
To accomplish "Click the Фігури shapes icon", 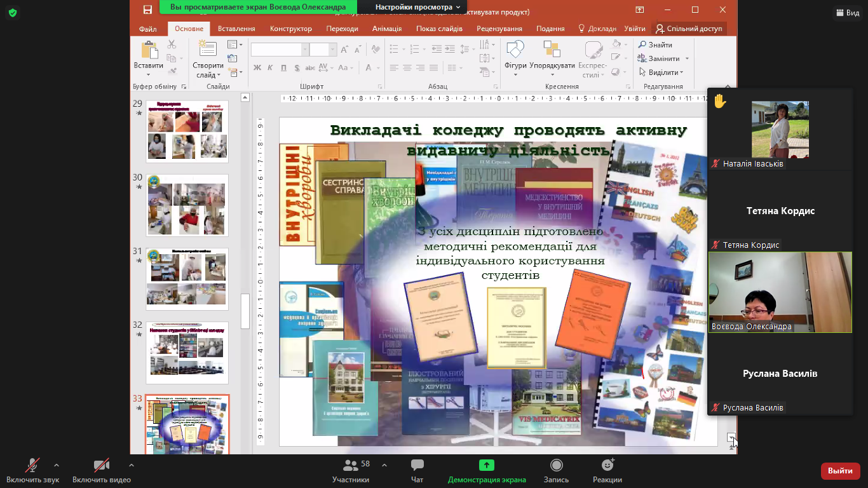I will 515,50.
